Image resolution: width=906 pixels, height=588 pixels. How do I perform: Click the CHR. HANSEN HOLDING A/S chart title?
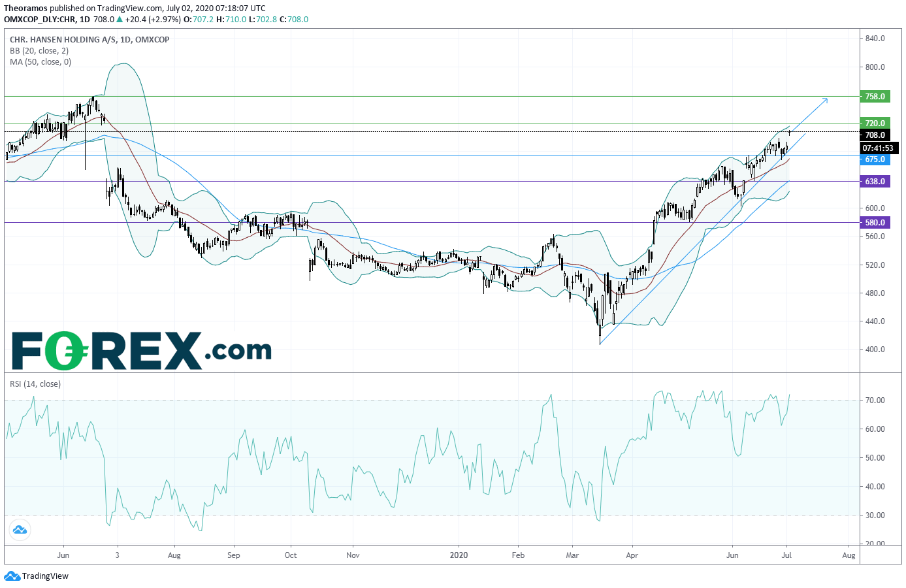click(x=63, y=39)
